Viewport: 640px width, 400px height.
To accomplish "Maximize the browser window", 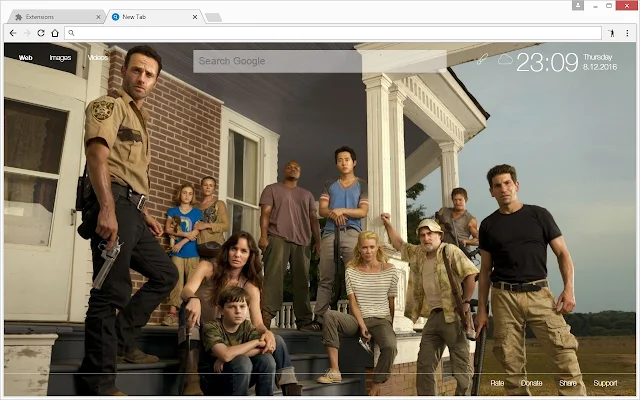I will click(609, 6).
